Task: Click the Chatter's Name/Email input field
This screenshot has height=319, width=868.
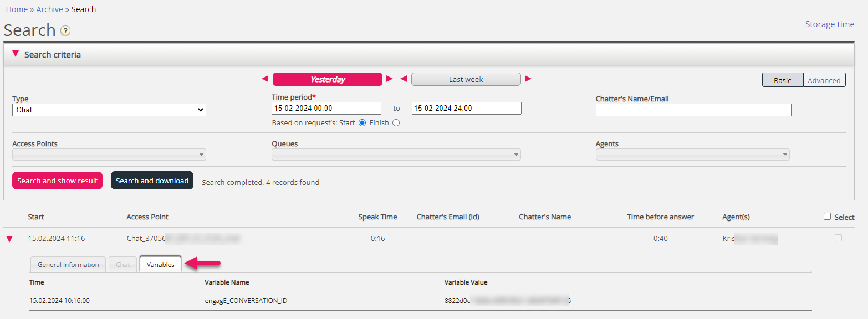Action: point(693,110)
